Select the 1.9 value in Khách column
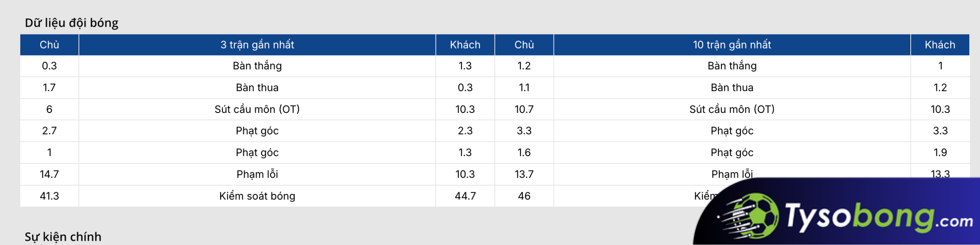980x245 pixels. pyautogui.click(x=940, y=152)
